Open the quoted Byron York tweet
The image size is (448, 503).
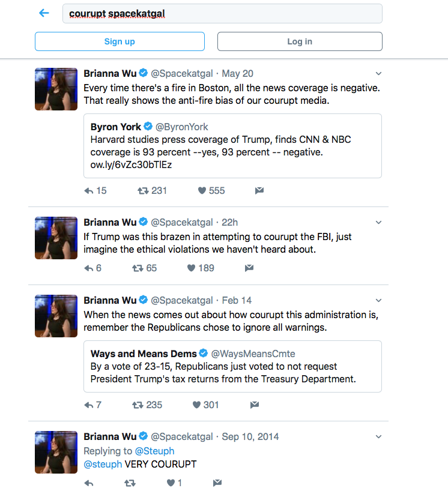pyautogui.click(x=232, y=146)
